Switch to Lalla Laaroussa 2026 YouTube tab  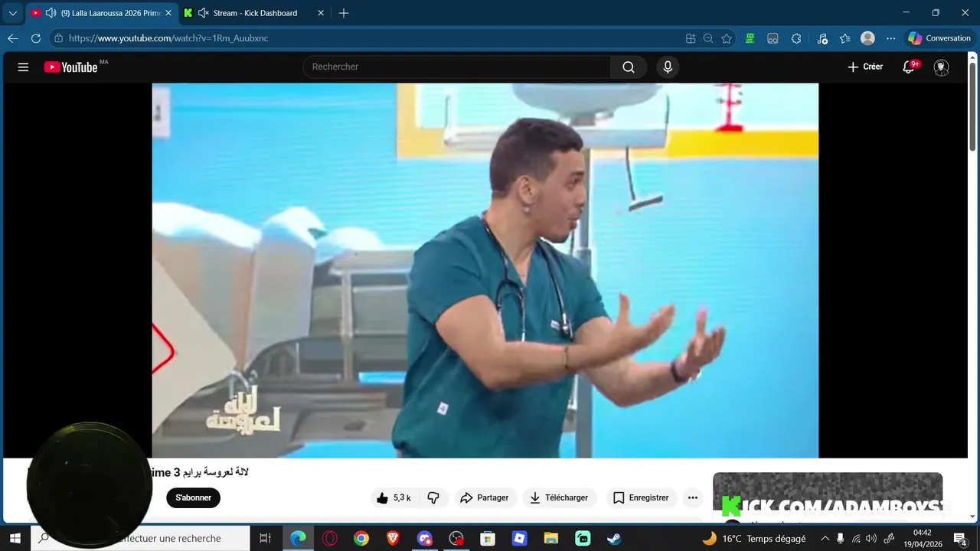click(x=101, y=13)
